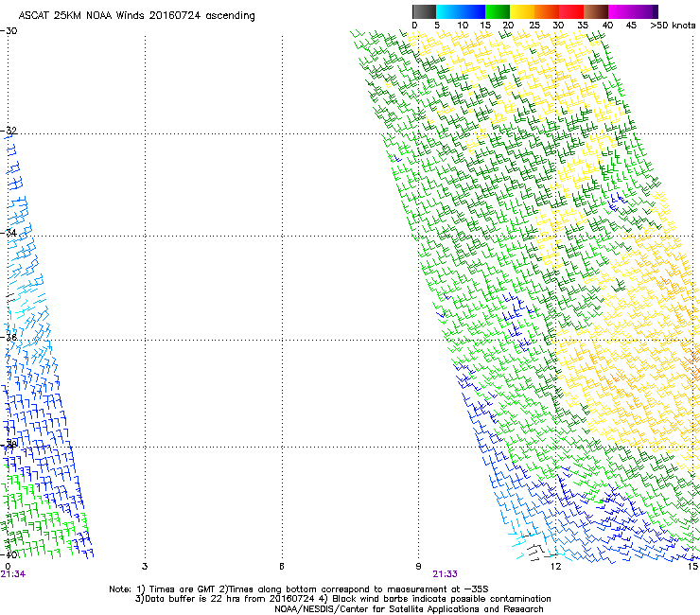Click the '-34' latitude axis label
700x615 pixels.
click(9, 233)
